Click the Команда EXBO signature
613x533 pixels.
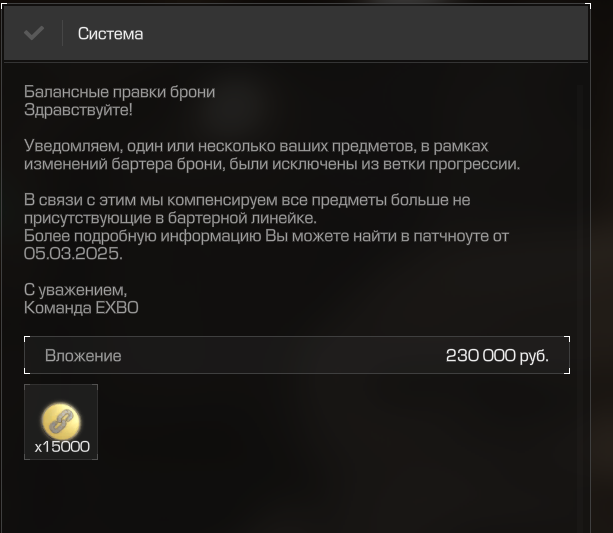[81, 308]
